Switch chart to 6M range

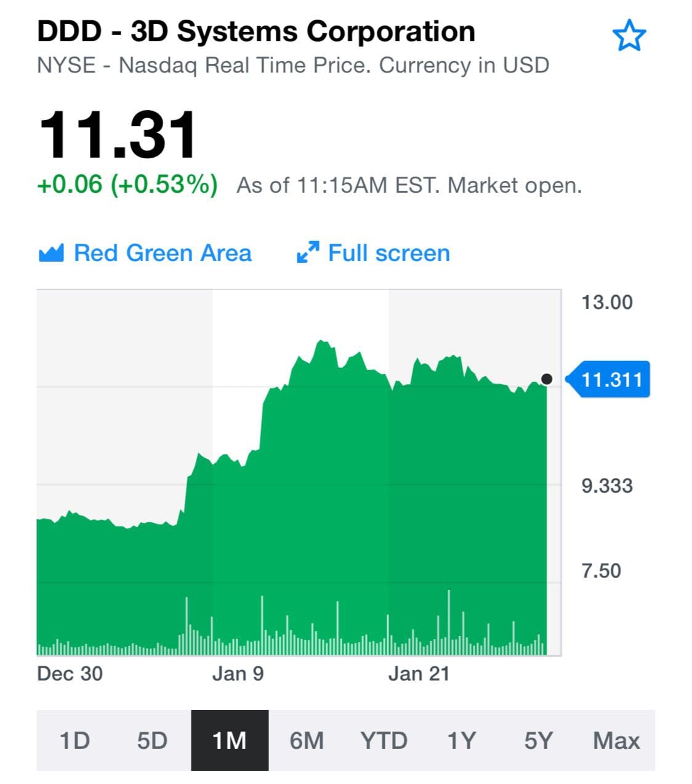click(x=307, y=740)
